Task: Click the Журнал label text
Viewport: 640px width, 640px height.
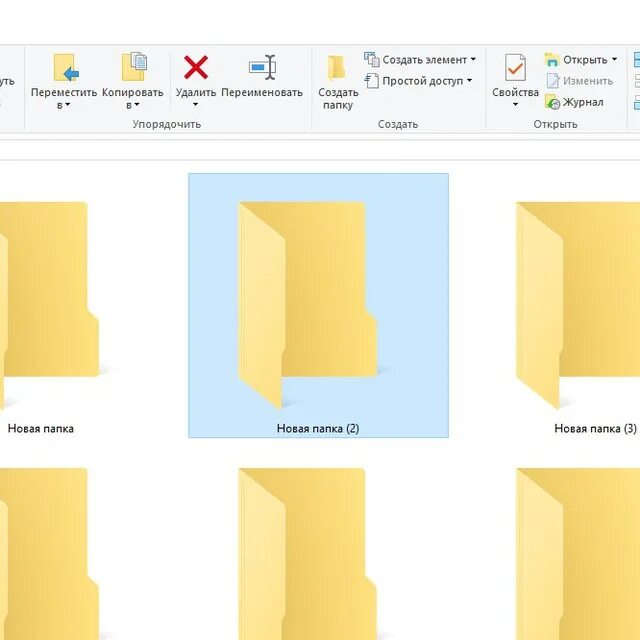Action: click(583, 102)
